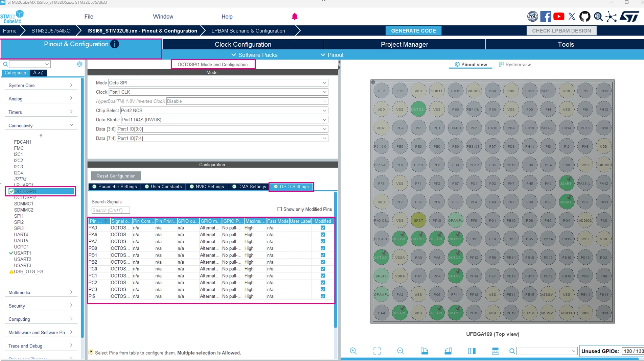Open the File menu
The image size is (644, 361).
click(89, 17)
